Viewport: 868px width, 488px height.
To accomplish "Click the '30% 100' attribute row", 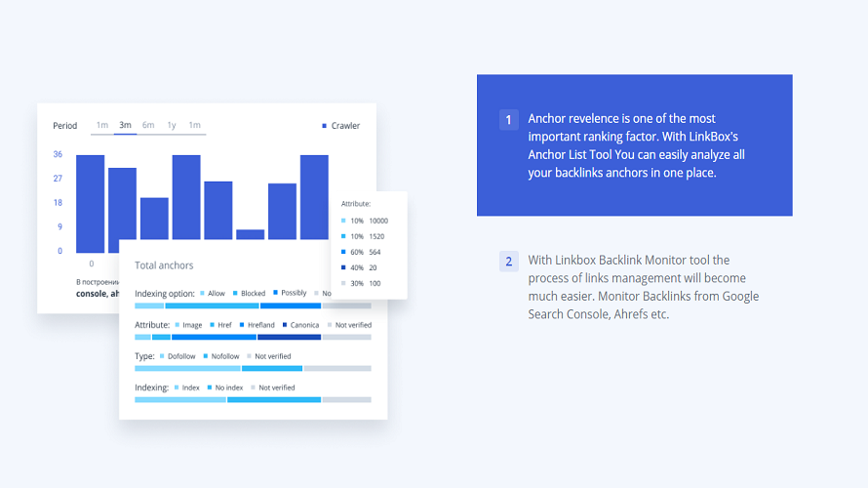I will pyautogui.click(x=361, y=283).
